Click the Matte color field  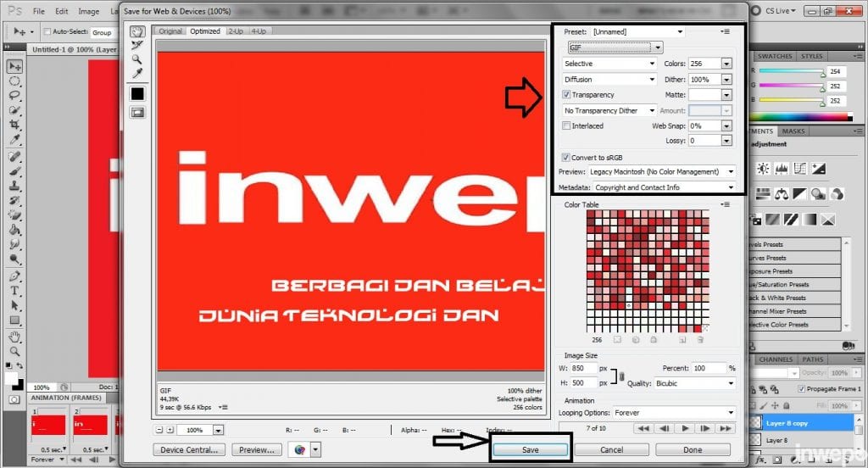704,95
